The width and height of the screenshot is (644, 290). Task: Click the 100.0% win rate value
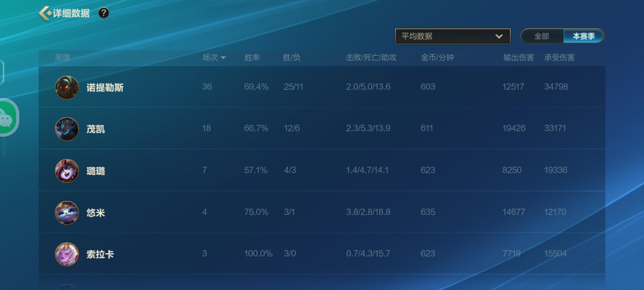pos(258,253)
